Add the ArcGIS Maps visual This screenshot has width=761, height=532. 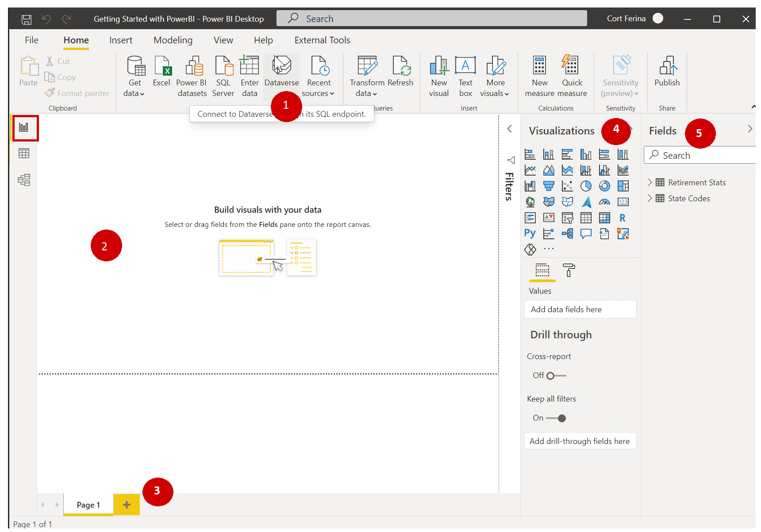tap(623, 233)
